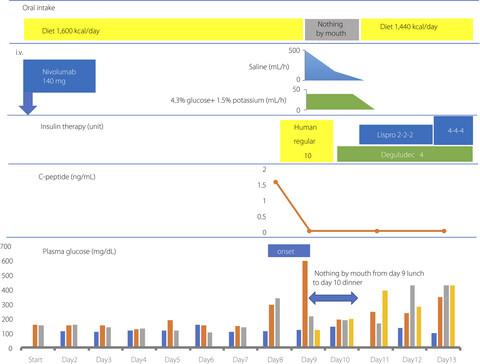Click the blue onset label box
Viewport: 480px width, 364px height.
(x=289, y=251)
